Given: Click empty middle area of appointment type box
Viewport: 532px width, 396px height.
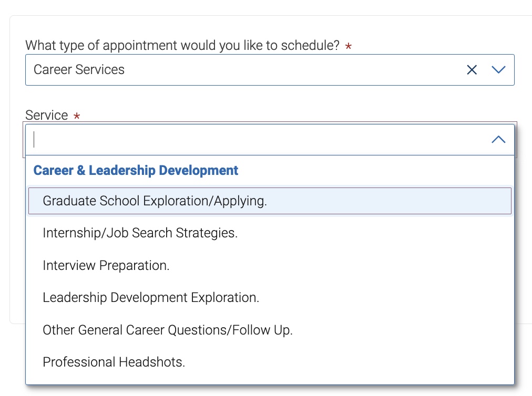Looking at the screenshot, I should click(x=292, y=70).
